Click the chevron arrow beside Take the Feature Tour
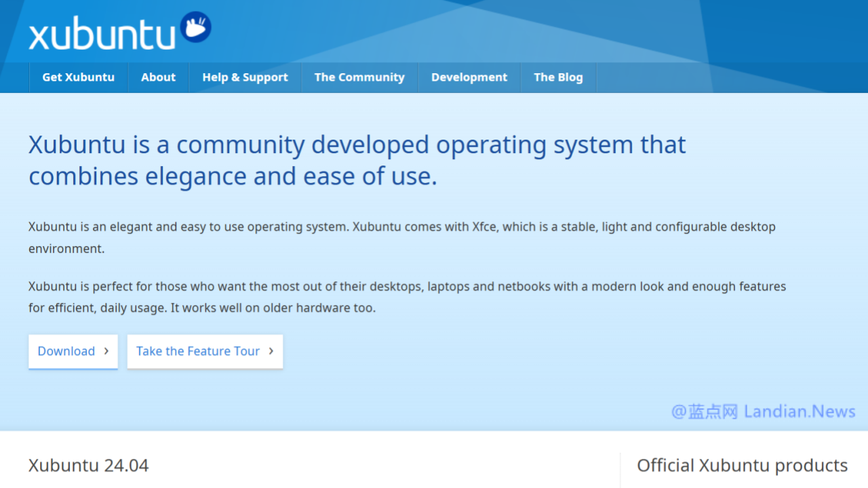Screen dimensions: 868x488 (x=271, y=351)
